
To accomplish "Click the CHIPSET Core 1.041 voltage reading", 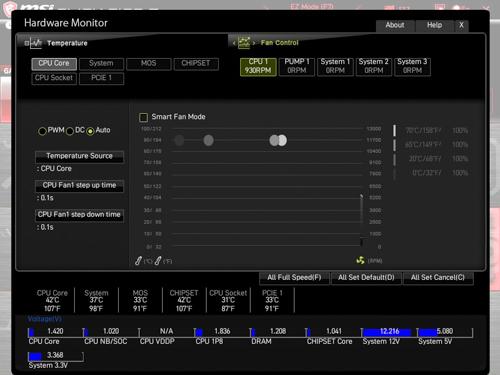I will (334, 331).
